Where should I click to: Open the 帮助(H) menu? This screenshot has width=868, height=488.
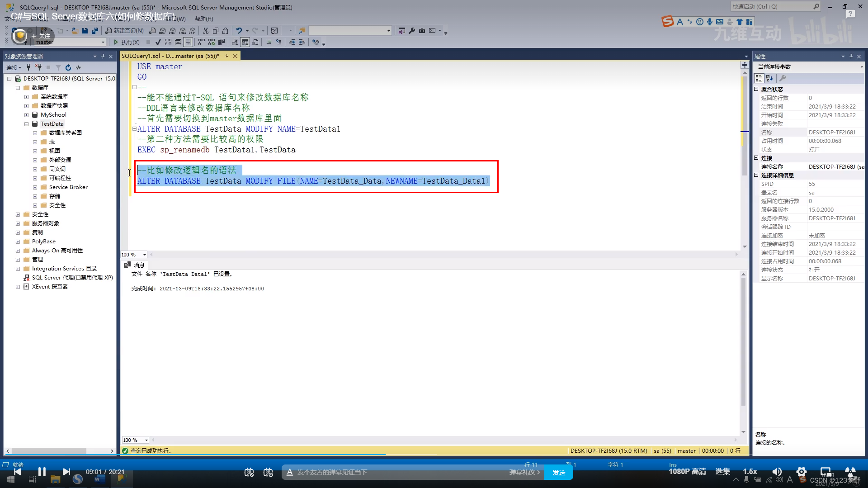[x=204, y=19]
